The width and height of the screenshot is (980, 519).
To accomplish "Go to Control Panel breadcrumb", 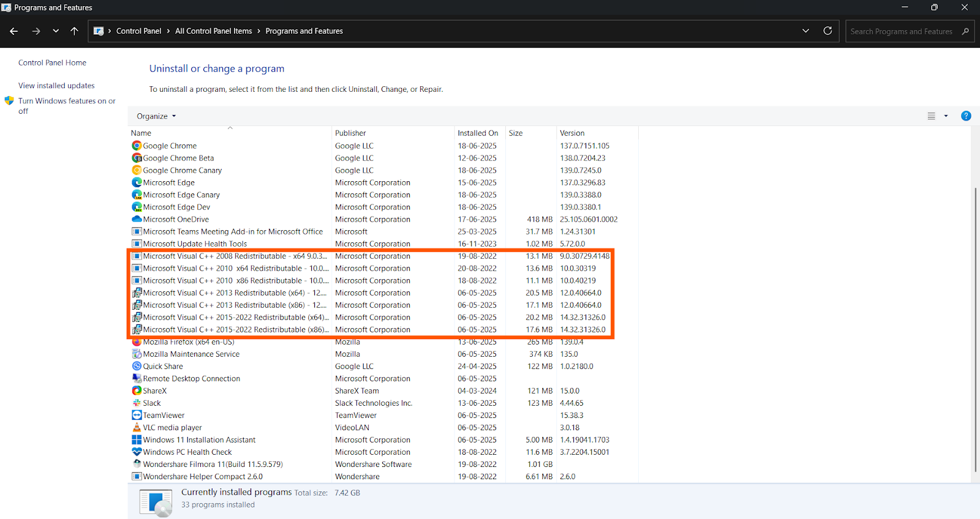I will pos(139,31).
